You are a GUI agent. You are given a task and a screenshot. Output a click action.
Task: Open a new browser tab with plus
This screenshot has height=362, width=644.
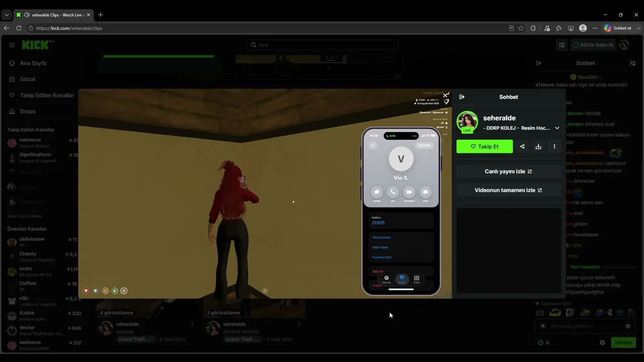101,15
